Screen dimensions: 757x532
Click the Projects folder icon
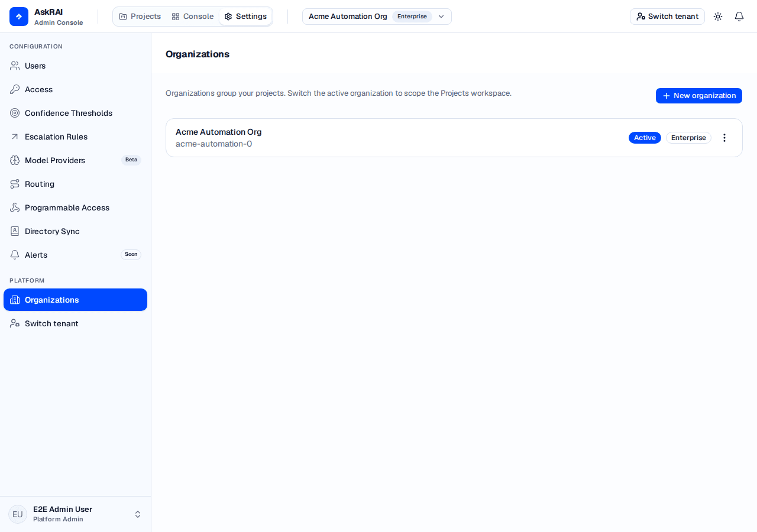pos(123,17)
